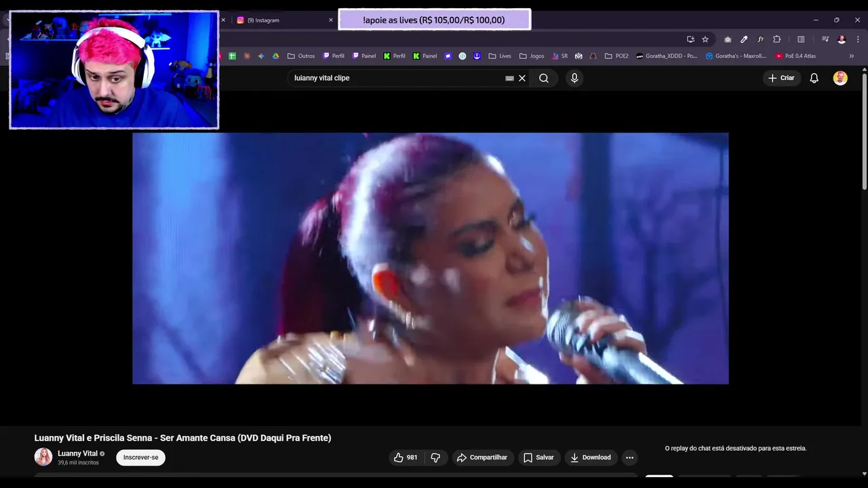The height and width of the screenshot is (488, 868).
Task: Click inside the YouTube search field
Action: (398, 78)
